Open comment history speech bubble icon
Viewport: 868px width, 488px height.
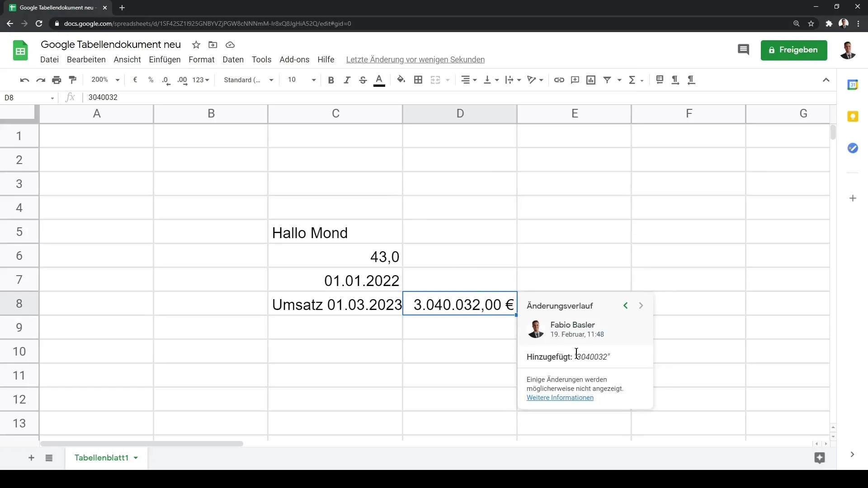point(743,50)
